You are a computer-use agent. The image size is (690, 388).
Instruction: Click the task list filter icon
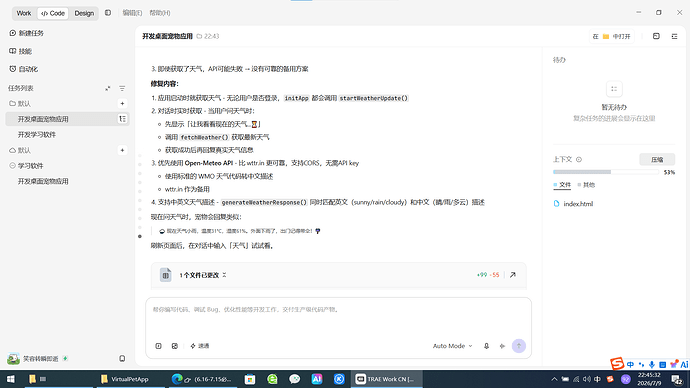click(122, 88)
